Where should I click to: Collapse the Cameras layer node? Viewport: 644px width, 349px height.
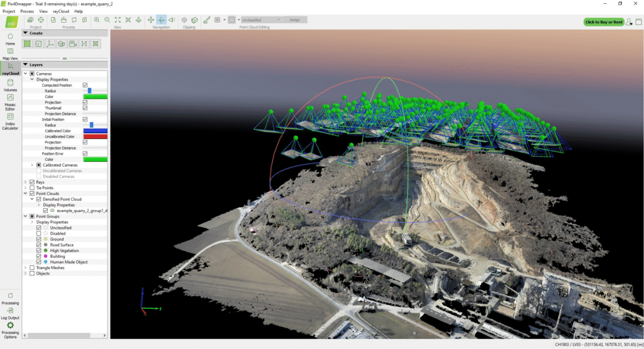(x=26, y=74)
